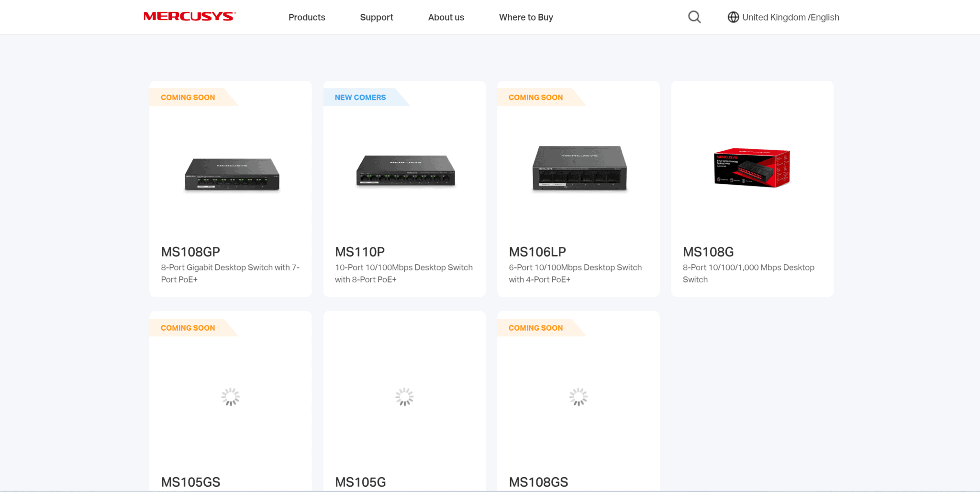Open the search magnifier icon

694,17
